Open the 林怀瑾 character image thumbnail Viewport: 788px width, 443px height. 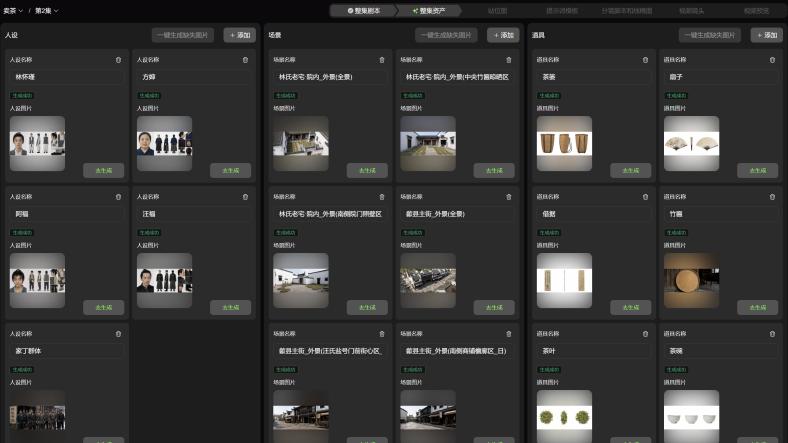tap(37, 144)
